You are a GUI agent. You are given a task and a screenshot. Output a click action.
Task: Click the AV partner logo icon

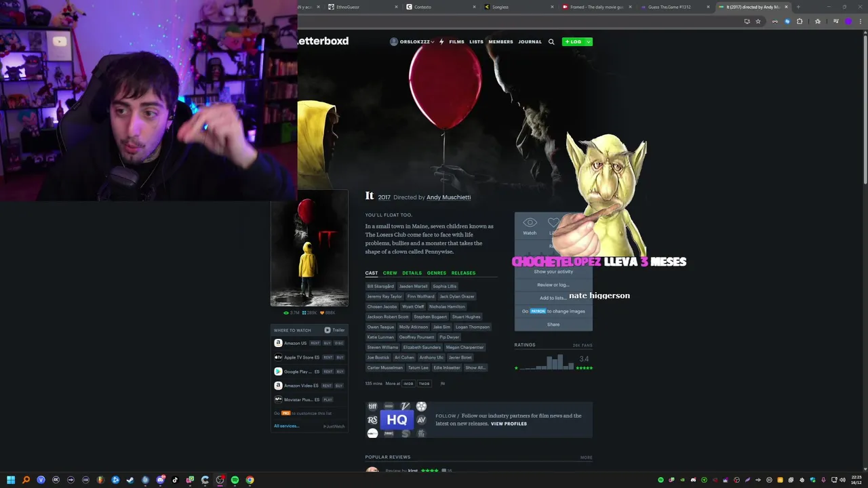click(421, 420)
